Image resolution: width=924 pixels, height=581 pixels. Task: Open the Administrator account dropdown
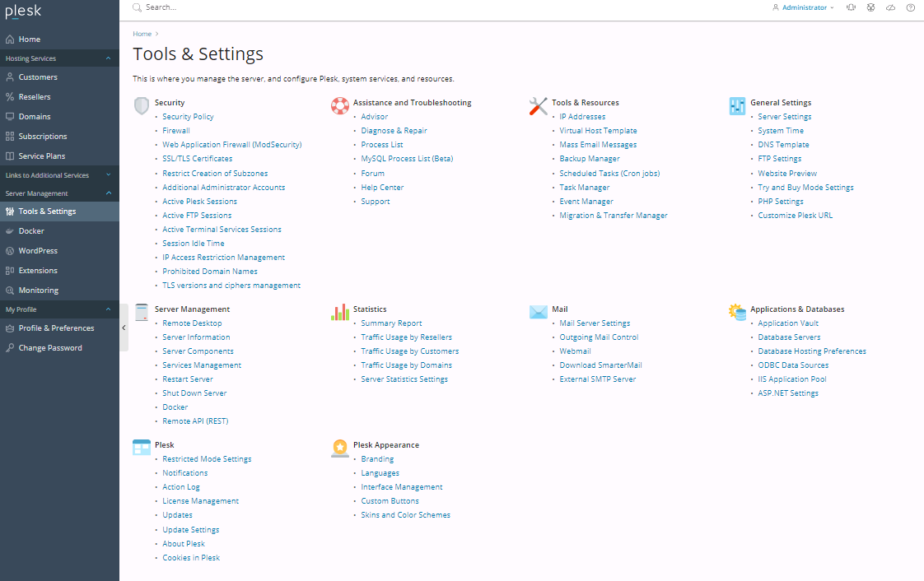tap(803, 7)
